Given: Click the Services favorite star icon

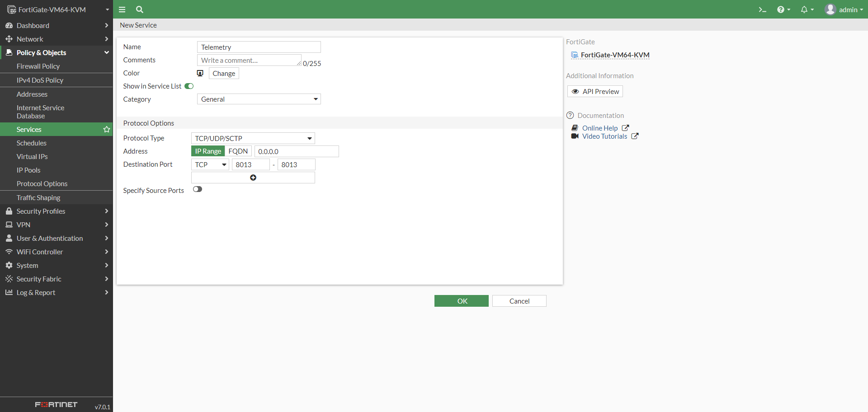Looking at the screenshot, I should point(107,130).
